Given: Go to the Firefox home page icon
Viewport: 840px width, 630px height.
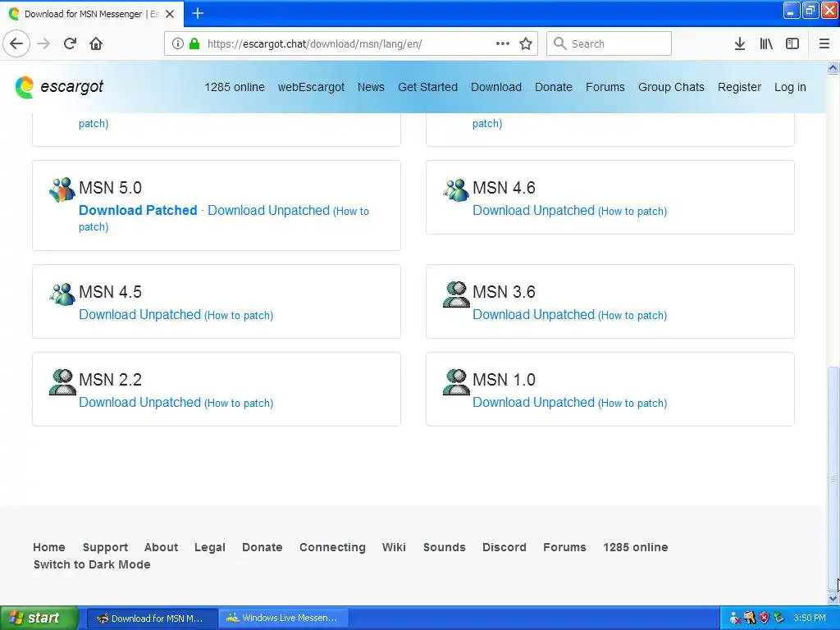Looking at the screenshot, I should coord(96,43).
